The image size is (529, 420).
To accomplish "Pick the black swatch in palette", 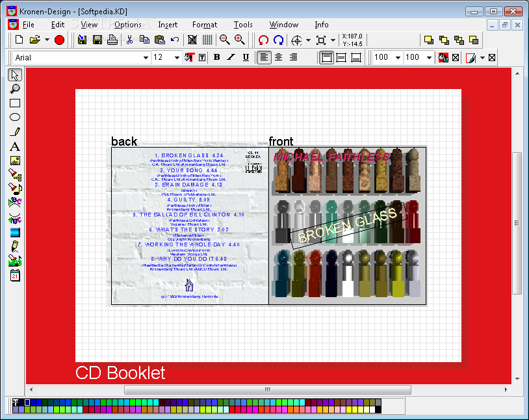I will point(378,410).
